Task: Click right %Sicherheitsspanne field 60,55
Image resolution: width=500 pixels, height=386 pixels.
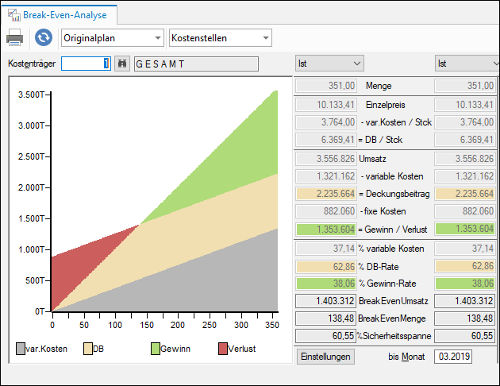Action: tap(465, 336)
